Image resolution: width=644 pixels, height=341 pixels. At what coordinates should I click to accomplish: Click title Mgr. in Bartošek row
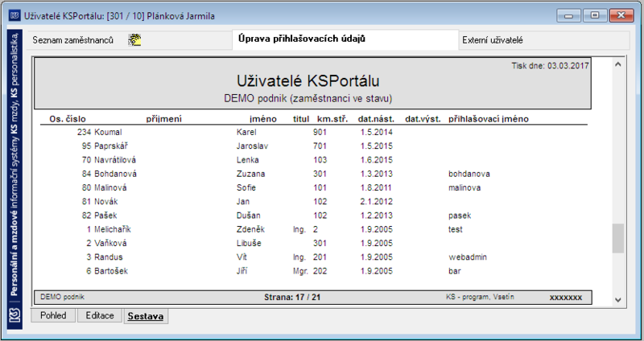tap(300, 271)
